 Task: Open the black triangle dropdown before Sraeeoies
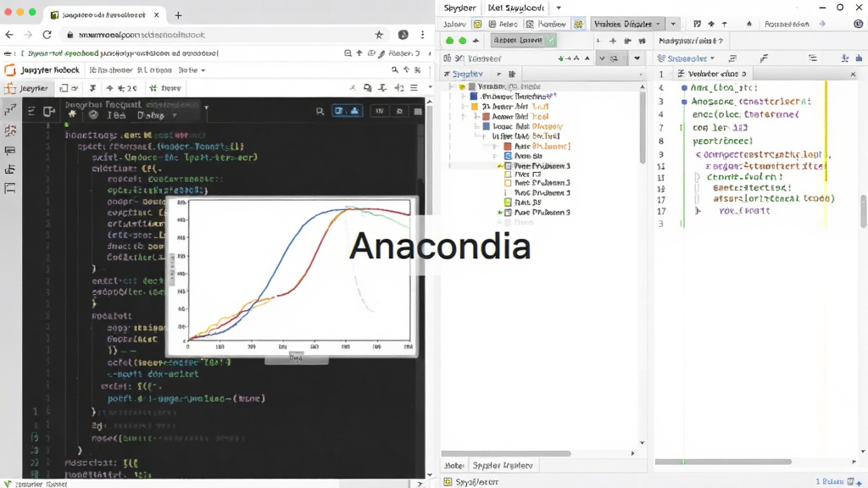point(637,58)
